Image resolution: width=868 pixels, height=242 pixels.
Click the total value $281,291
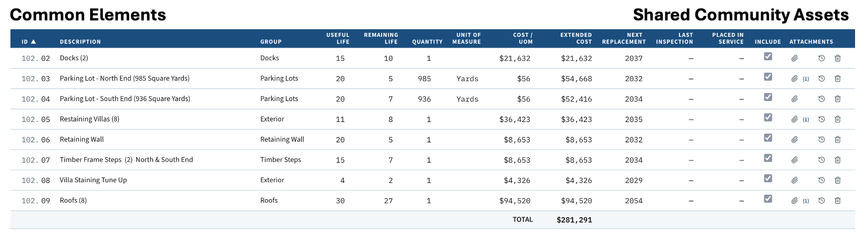tap(574, 220)
